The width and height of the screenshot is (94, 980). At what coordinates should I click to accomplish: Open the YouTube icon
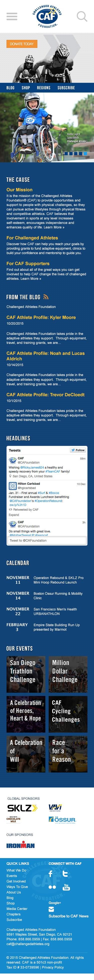tap(66, 887)
